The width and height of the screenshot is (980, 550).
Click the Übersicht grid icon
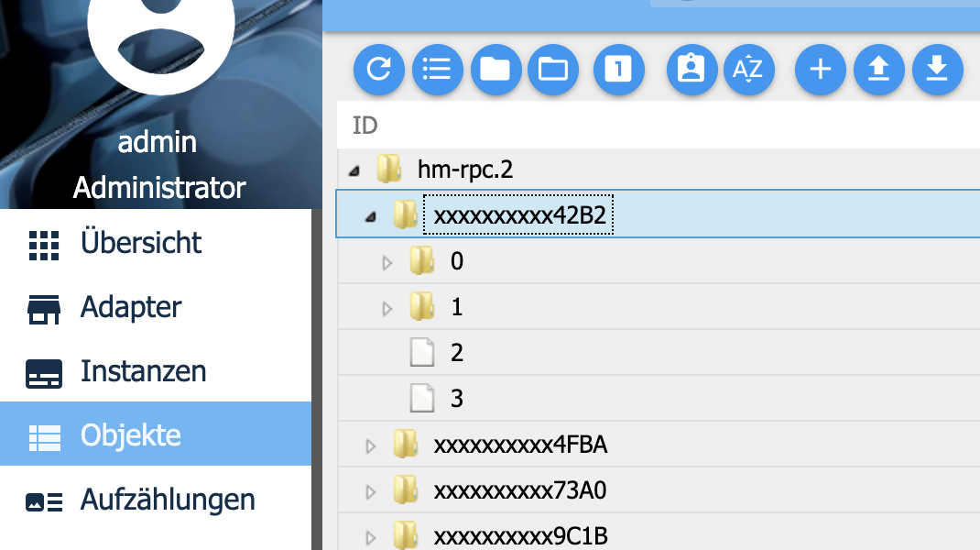coord(44,246)
